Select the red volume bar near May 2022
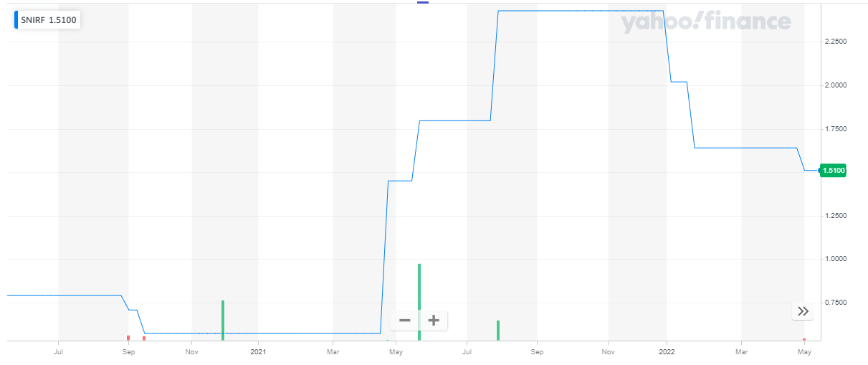 tap(804, 339)
